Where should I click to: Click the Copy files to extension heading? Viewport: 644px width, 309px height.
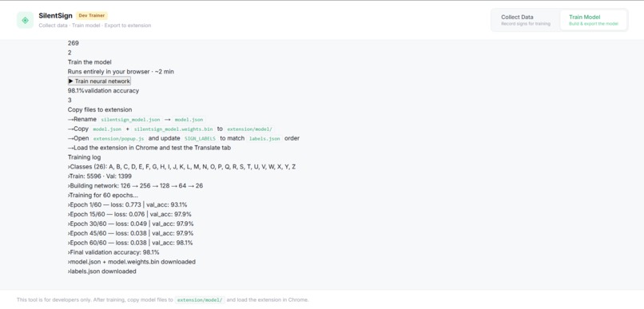click(x=100, y=109)
